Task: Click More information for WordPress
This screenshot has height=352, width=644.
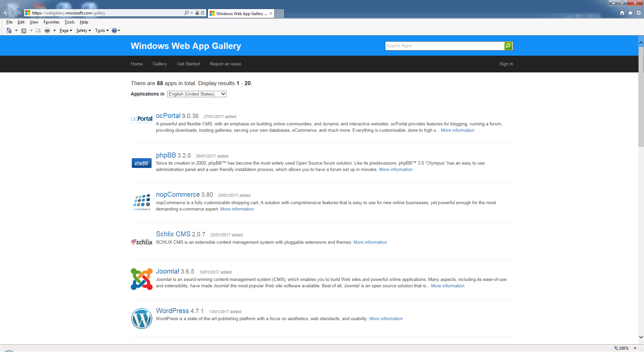Action: [386, 319]
